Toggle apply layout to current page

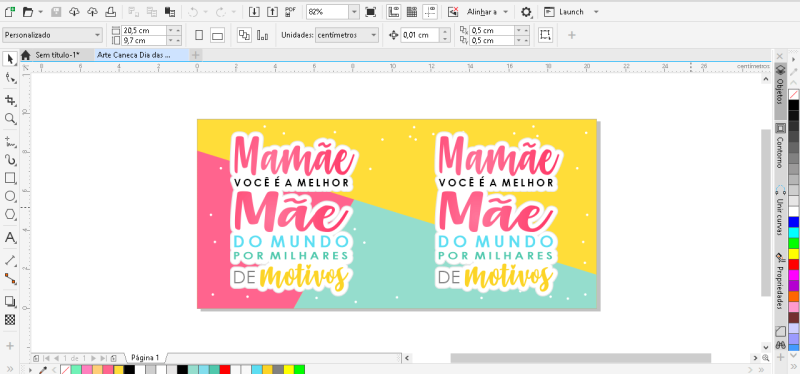point(263,35)
